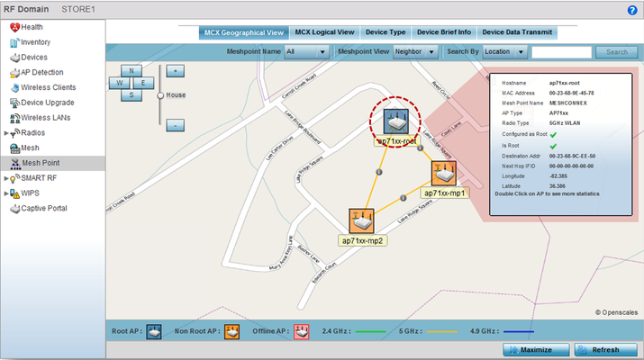
Task: Pan the map west with W button
Action: click(x=120, y=83)
